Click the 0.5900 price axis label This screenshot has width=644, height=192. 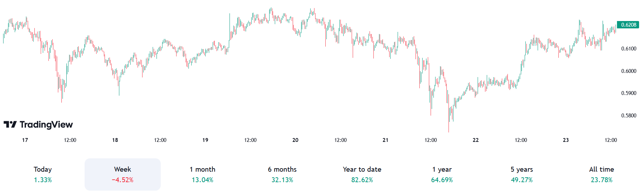point(629,93)
